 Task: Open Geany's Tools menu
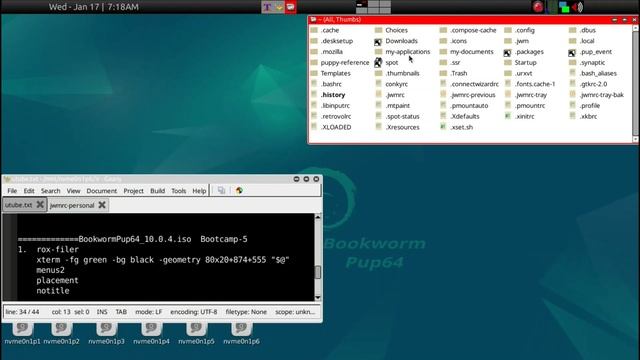(178, 191)
